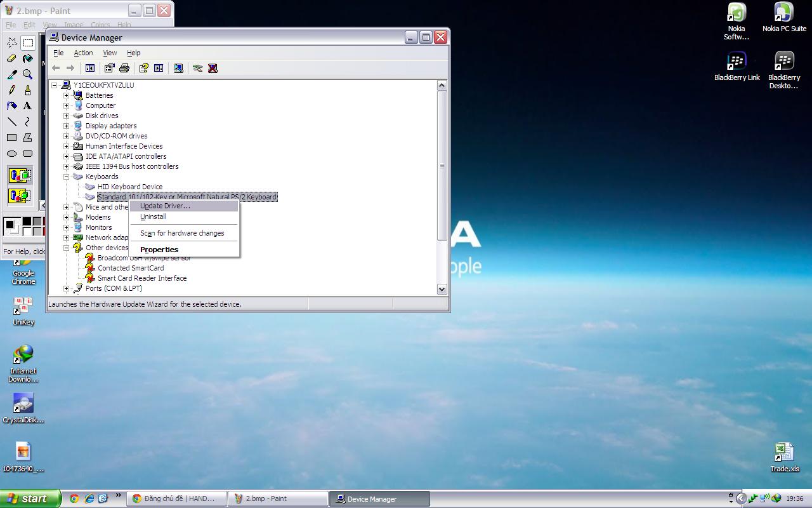Viewport: 812px width, 508px height.
Task: Click the Start button
Action: pos(30,498)
